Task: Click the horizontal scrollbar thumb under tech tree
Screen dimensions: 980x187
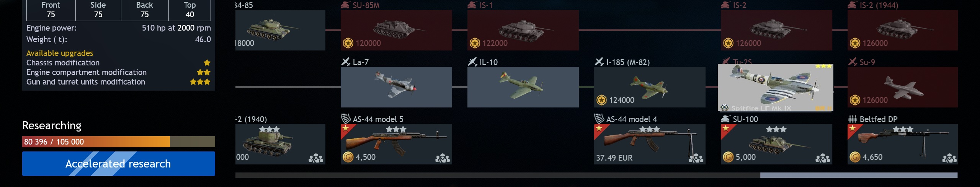Action: point(859,175)
